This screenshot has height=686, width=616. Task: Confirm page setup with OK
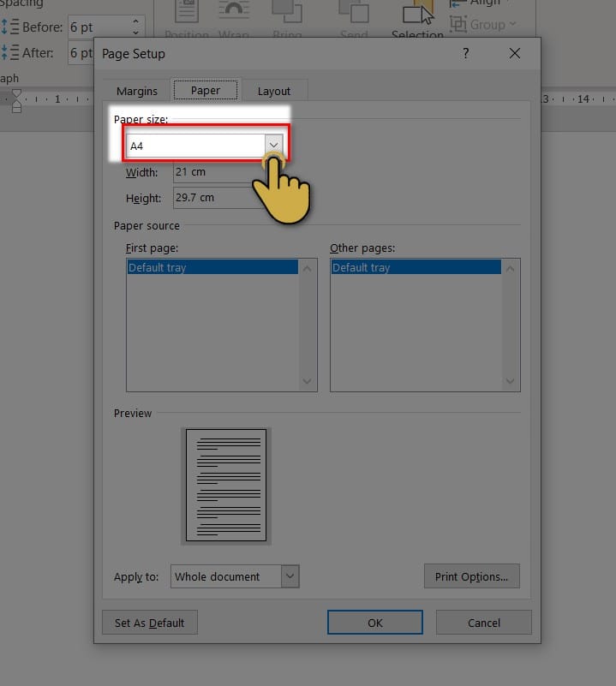tap(374, 622)
